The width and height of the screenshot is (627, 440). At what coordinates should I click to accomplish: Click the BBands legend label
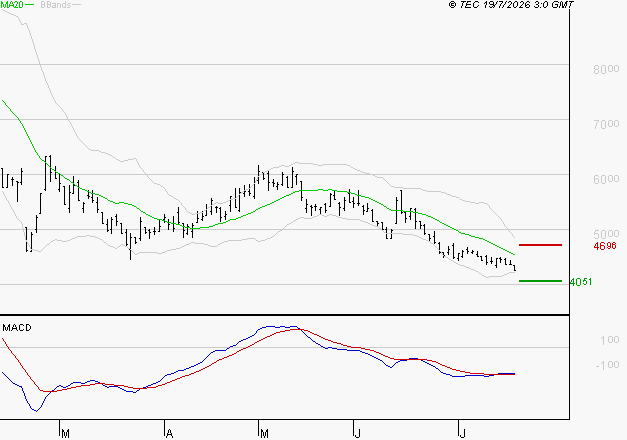point(56,5)
